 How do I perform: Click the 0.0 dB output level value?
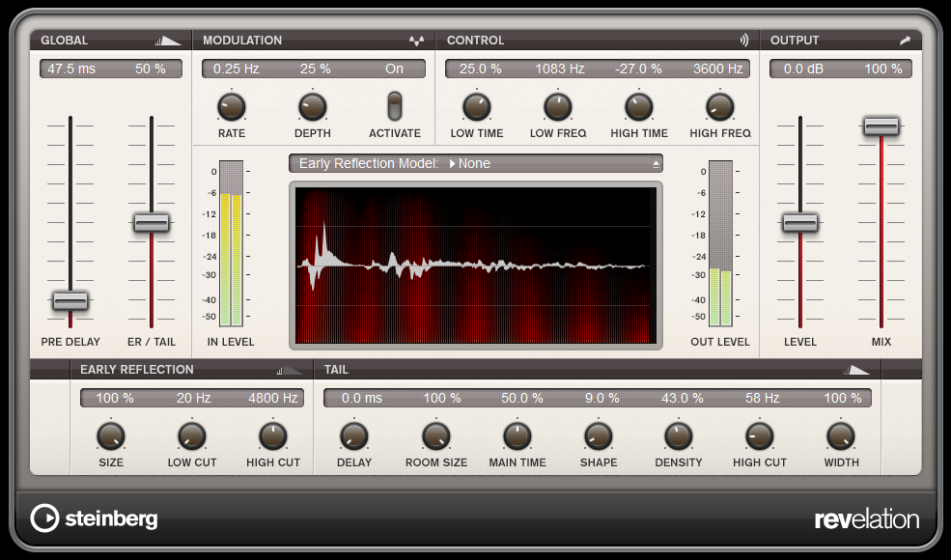click(x=803, y=70)
